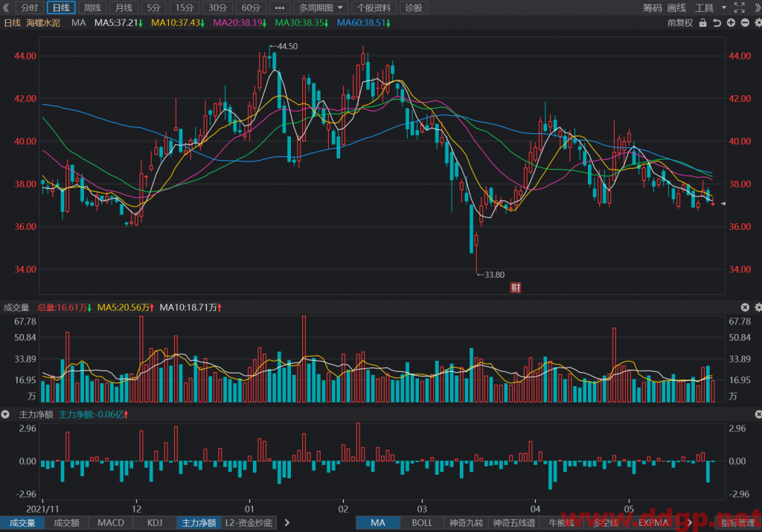Open the main chart settings gear
The image size is (762, 532).
tap(758, 23)
